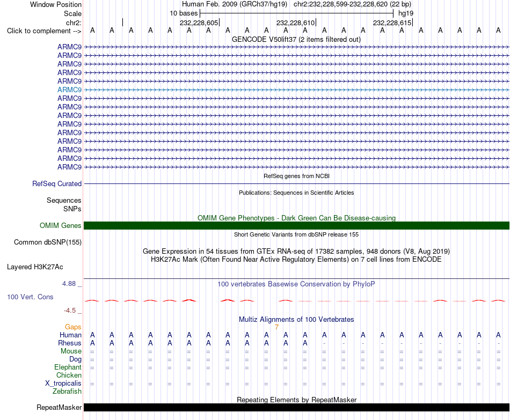The width and height of the screenshot is (510, 420).
Task: Select the Scale track label
Action: point(72,13)
